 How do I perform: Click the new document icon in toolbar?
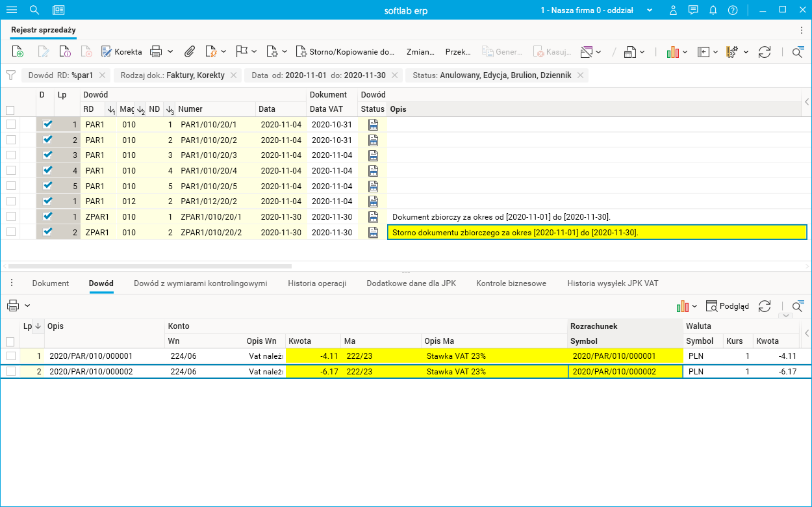[x=18, y=52]
